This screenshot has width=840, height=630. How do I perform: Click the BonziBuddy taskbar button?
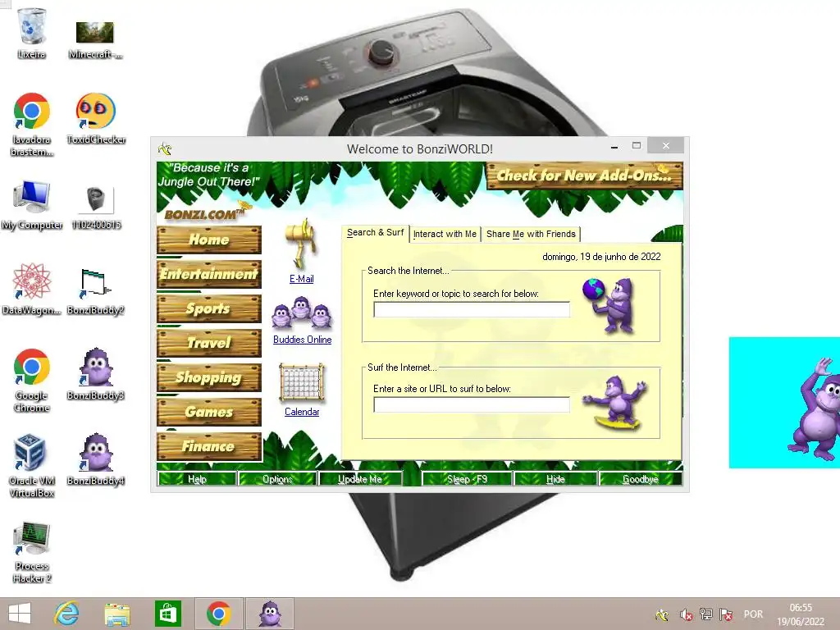(x=269, y=614)
